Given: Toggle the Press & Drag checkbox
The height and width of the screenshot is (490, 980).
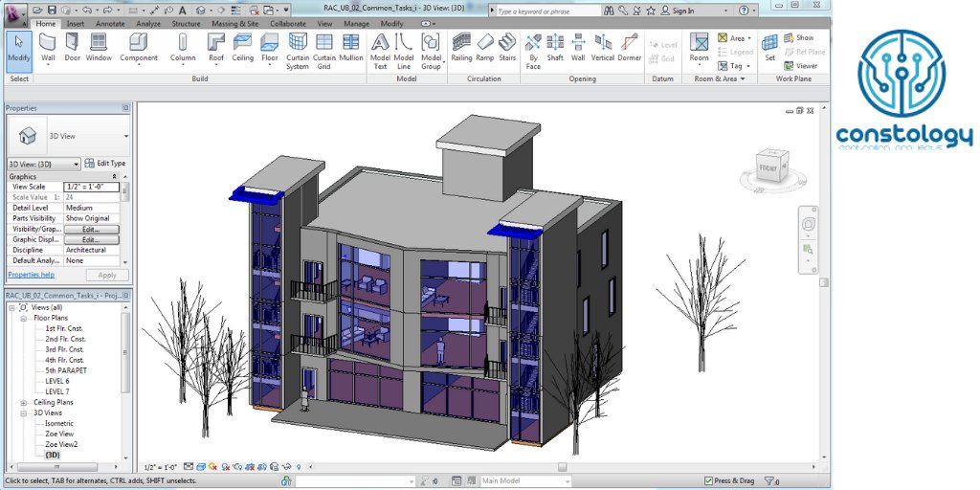Looking at the screenshot, I should tap(708, 480).
